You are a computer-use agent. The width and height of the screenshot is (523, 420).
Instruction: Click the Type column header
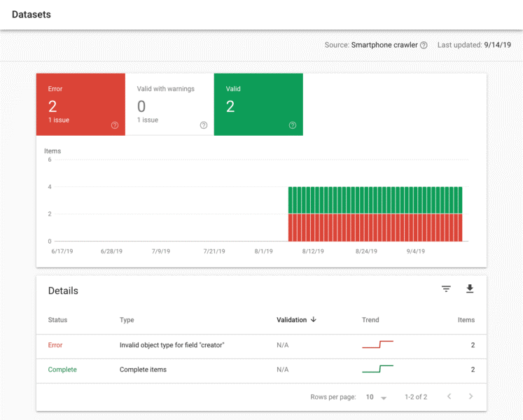pyautogui.click(x=127, y=320)
